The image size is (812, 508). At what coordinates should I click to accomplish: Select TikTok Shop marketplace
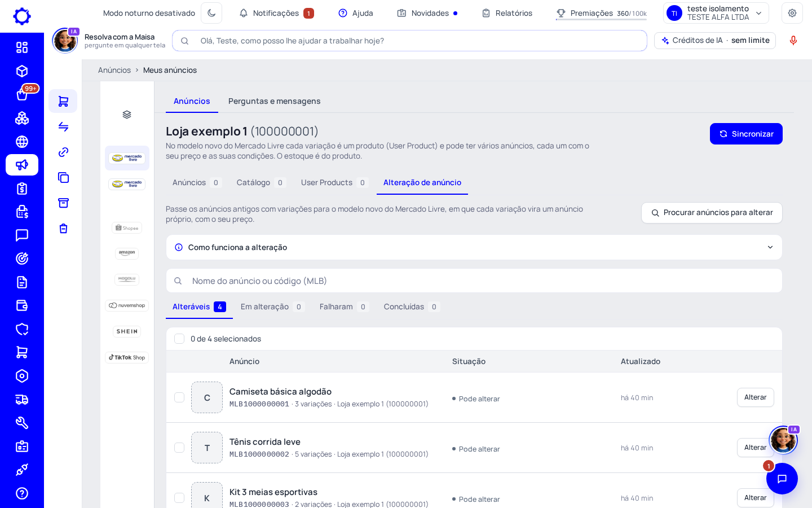(127, 357)
